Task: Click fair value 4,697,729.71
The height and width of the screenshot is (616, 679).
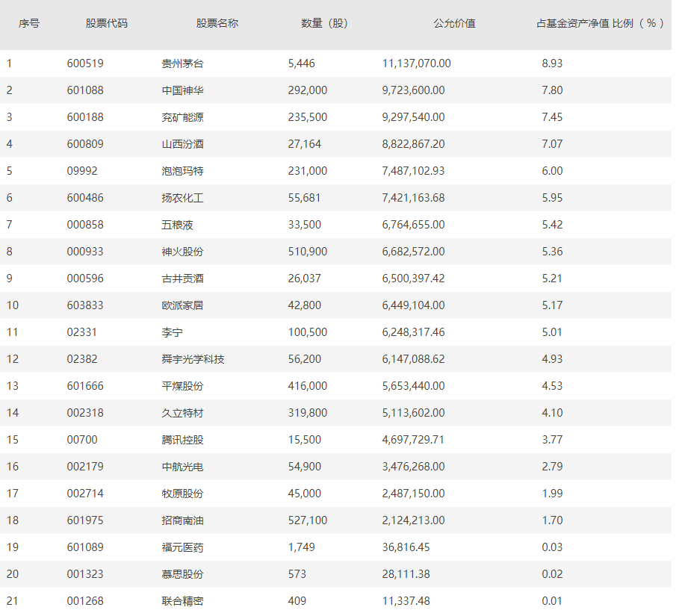Action: coord(413,439)
